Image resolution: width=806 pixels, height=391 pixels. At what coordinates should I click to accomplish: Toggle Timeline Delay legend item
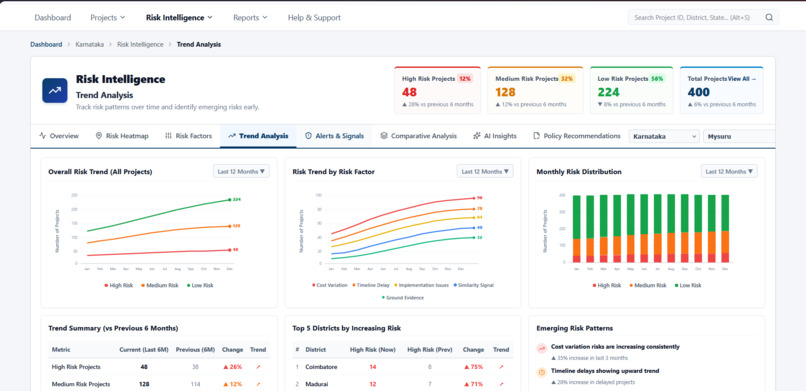(371, 285)
